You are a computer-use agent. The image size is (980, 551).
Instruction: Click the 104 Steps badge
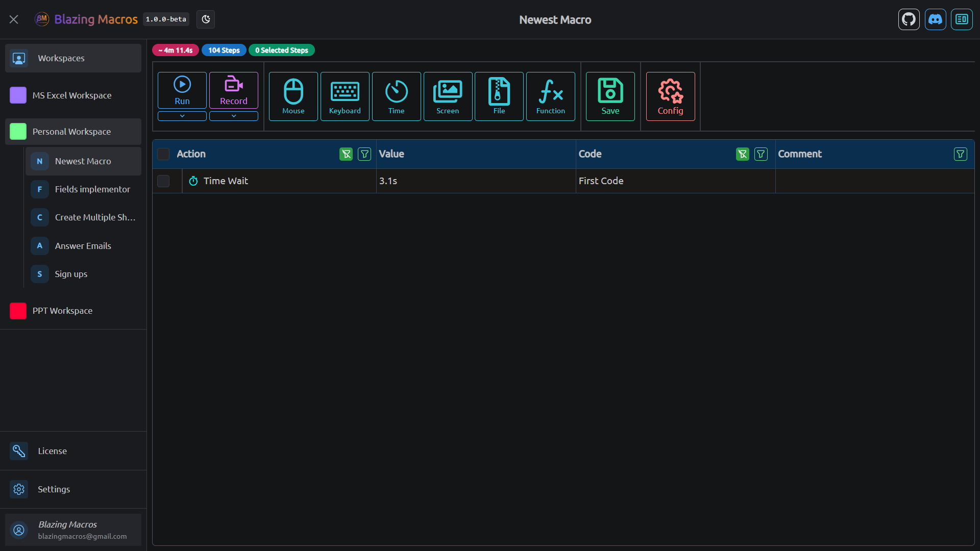click(224, 50)
